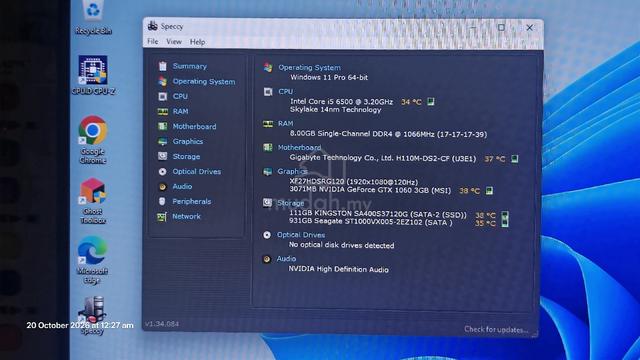Click the Windows 11 Pro 64-bit text
Viewport: 640px width, 360px height.
click(329, 77)
